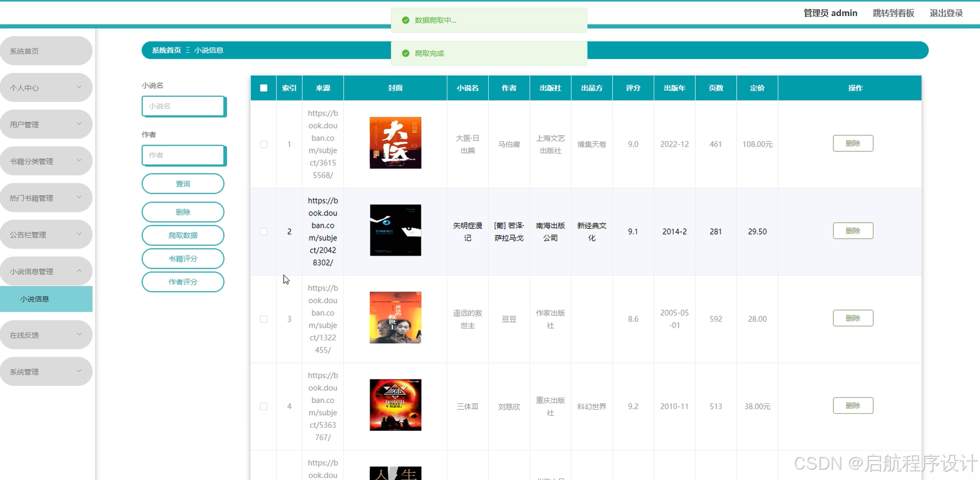Click the 作者评分 button
980x480 pixels.
183,282
